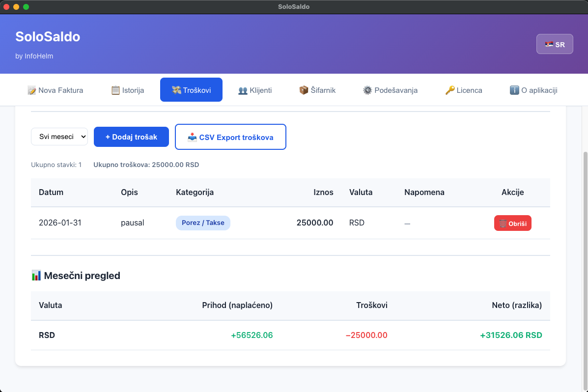Image resolution: width=588 pixels, height=392 pixels.
Task: Click the gear icon beside Podešavanja
Action: tap(367, 90)
